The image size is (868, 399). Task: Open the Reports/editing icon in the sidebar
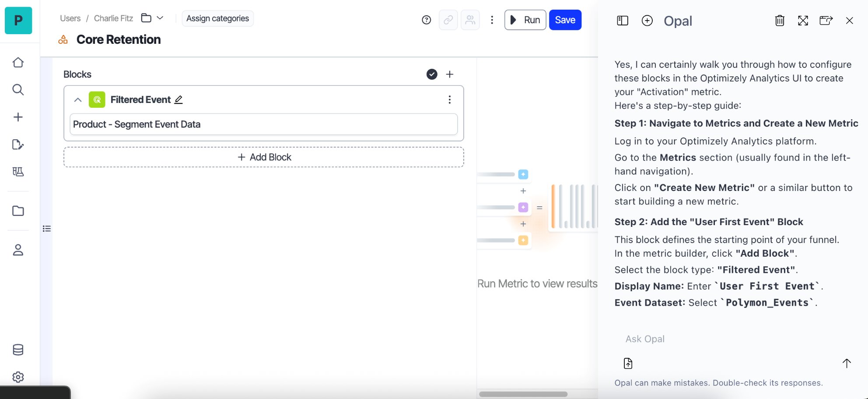point(18,145)
